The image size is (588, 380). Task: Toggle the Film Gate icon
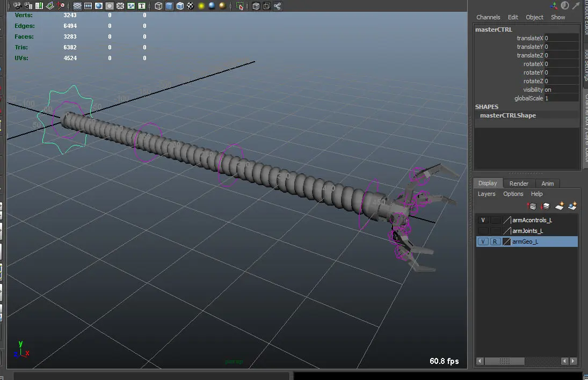click(x=88, y=5)
